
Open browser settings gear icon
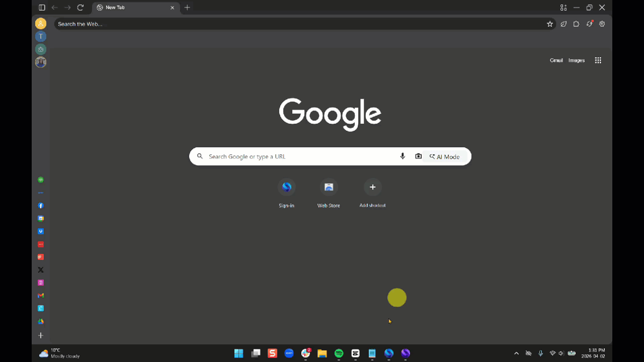coord(602,24)
